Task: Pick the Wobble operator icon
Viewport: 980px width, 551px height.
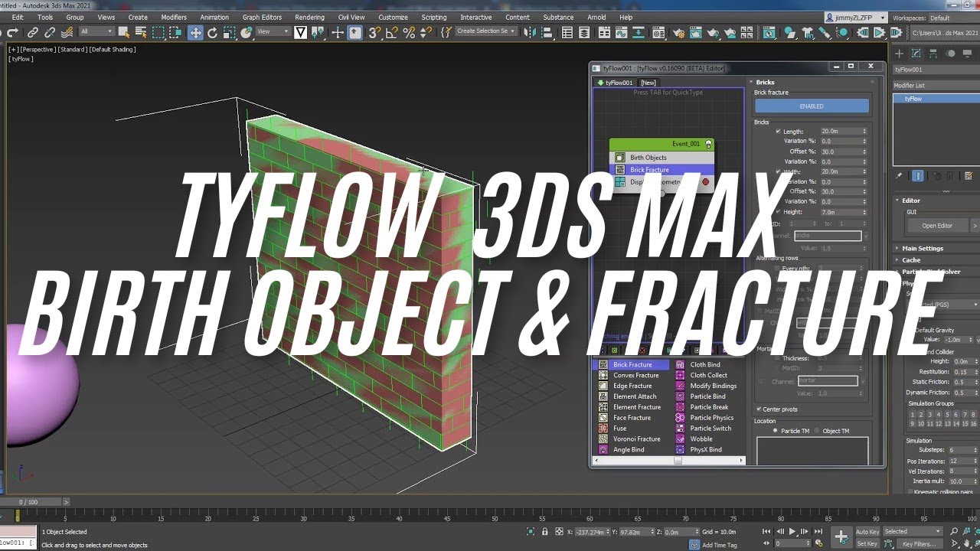Action: [680, 439]
